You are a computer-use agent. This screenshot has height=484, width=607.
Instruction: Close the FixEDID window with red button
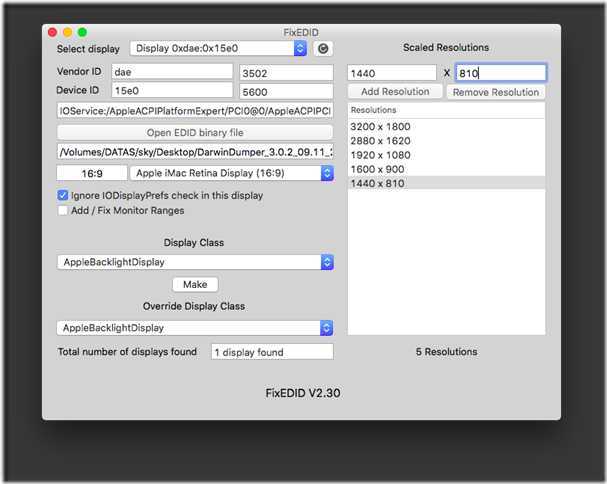click(x=53, y=33)
